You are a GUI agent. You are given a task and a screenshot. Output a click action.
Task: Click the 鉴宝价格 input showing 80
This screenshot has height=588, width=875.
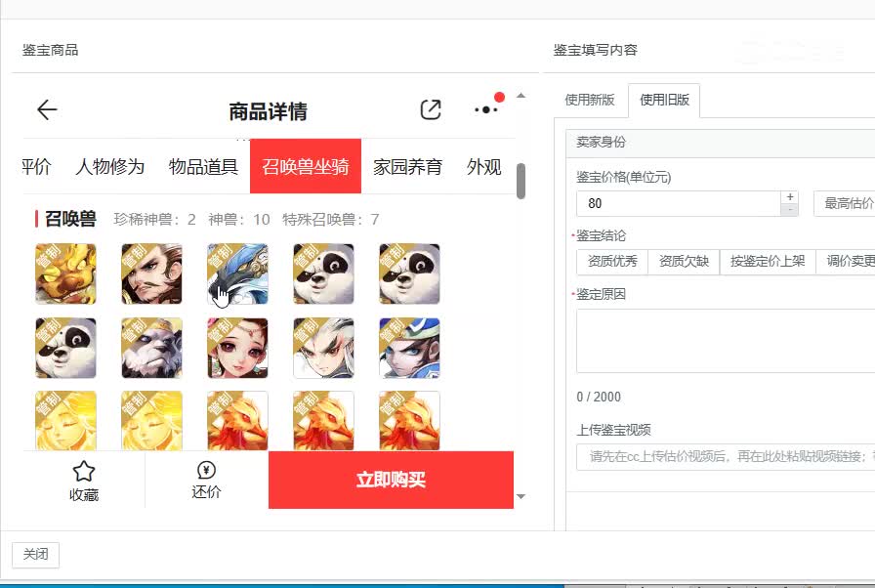(x=679, y=203)
